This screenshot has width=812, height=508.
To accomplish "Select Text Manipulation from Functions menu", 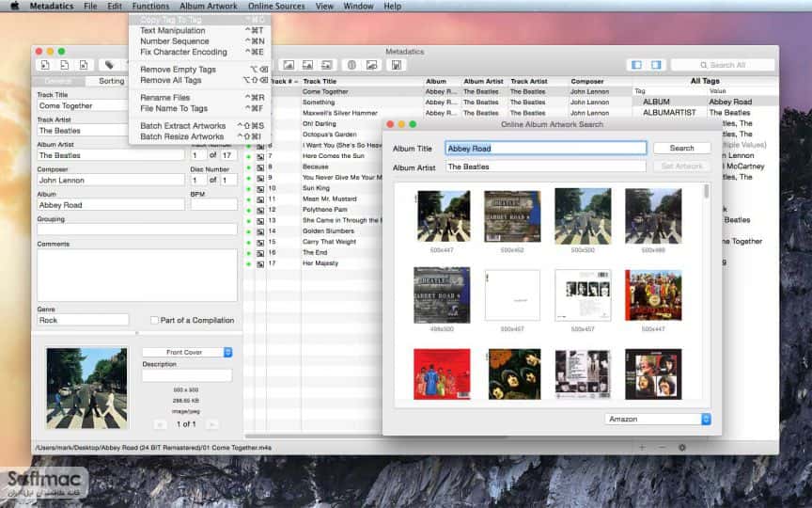I will click(x=200, y=30).
